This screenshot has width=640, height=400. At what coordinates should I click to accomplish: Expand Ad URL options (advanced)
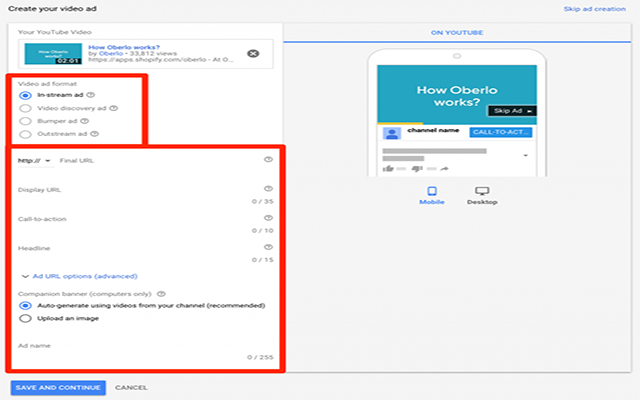coord(78,275)
